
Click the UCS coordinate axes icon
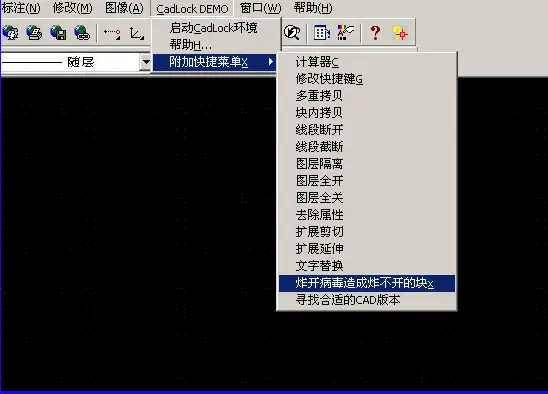(137, 33)
